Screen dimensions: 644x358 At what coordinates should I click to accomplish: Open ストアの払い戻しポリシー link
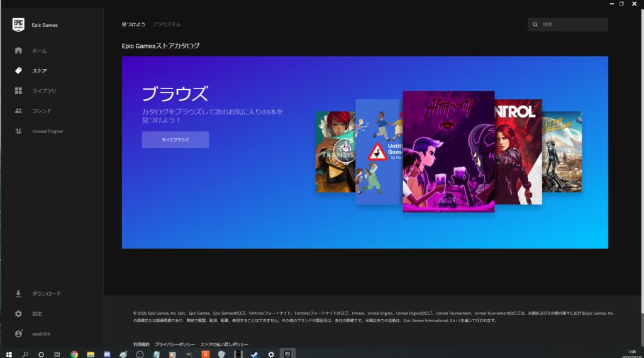point(225,344)
